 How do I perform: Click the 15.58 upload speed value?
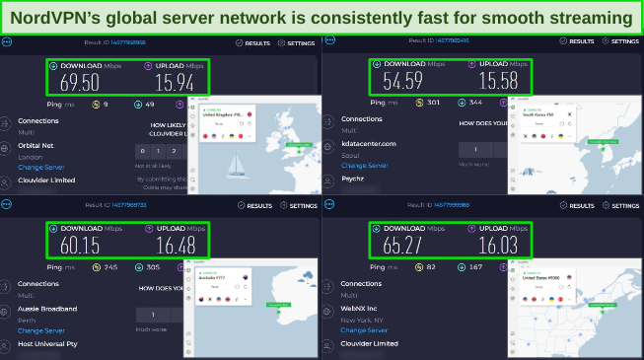(498, 81)
